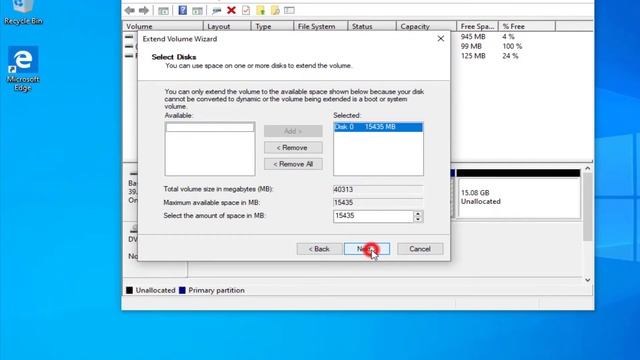Click the yellow folder with magnifier toolbar icon
The image size is (640, 360).
tap(275, 10)
